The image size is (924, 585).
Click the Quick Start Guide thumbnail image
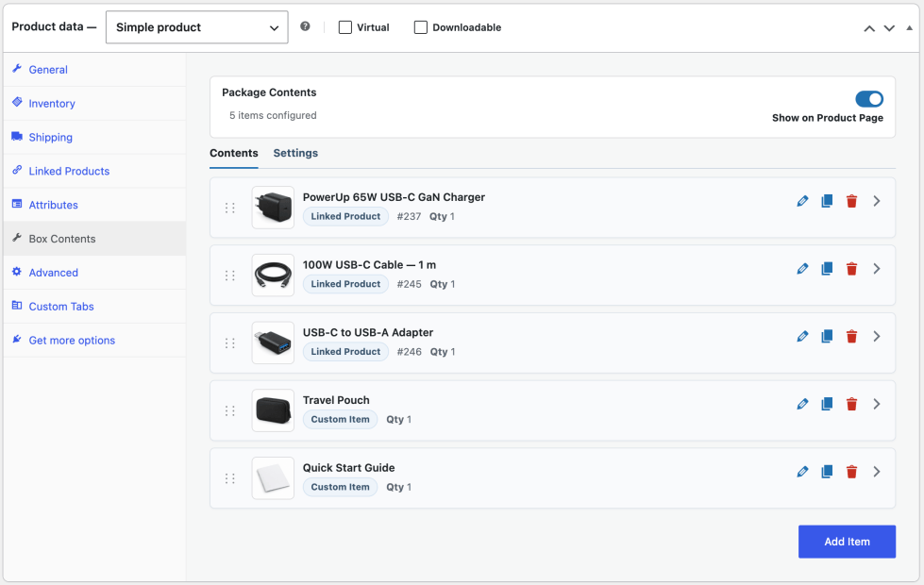pyautogui.click(x=273, y=477)
